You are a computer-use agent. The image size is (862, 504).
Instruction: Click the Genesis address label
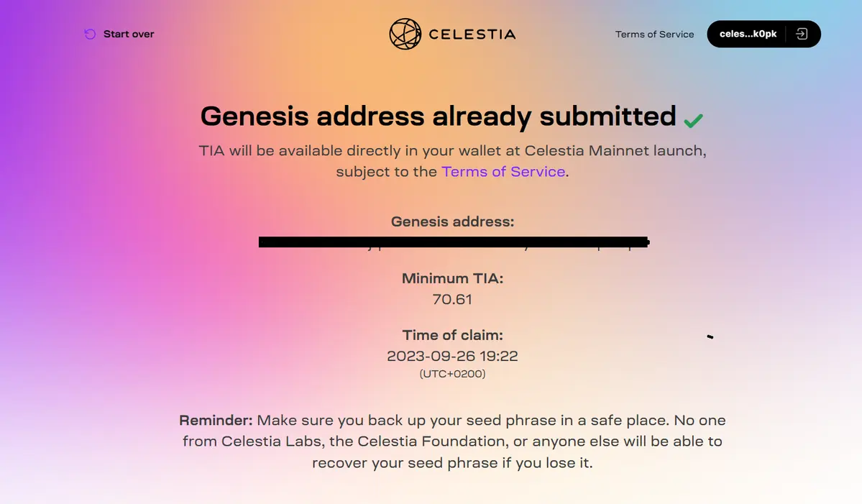click(x=452, y=221)
